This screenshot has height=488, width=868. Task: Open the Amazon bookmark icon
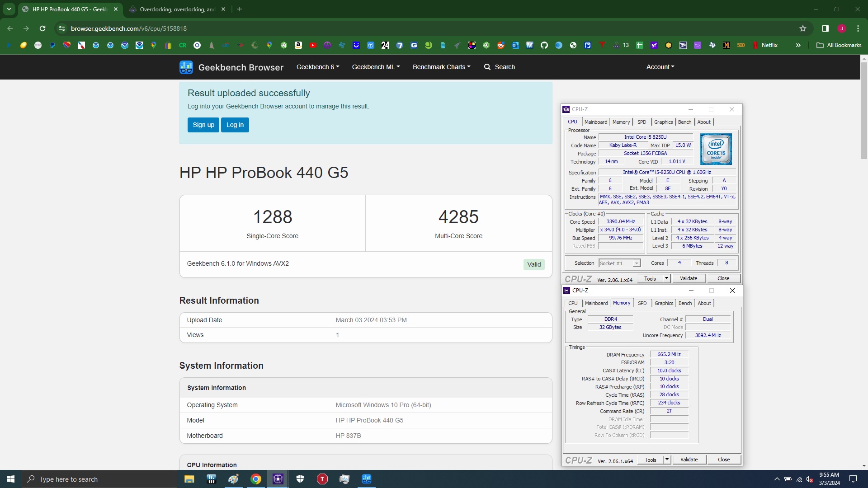298,45
